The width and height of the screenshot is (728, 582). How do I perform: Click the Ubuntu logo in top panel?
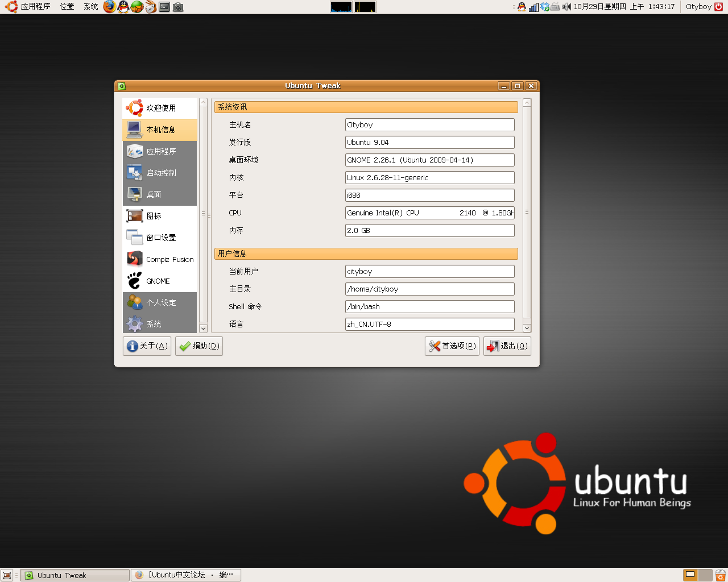(11, 7)
